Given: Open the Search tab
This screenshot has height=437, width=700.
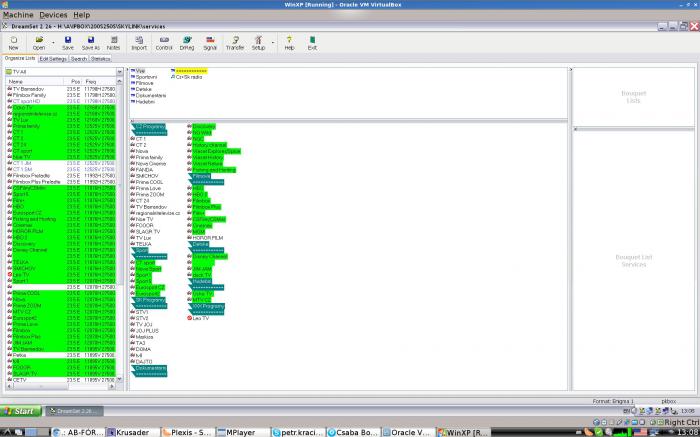Looking at the screenshot, I should (79, 59).
